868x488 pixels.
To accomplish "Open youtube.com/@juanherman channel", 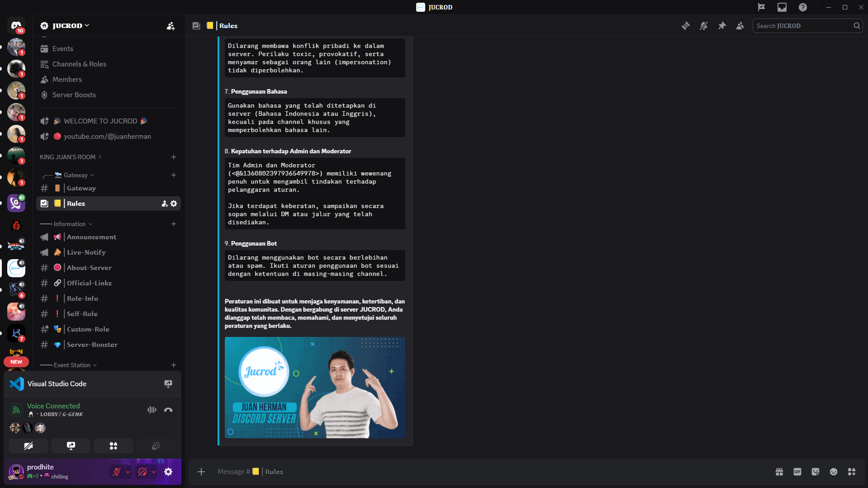I will point(109,137).
